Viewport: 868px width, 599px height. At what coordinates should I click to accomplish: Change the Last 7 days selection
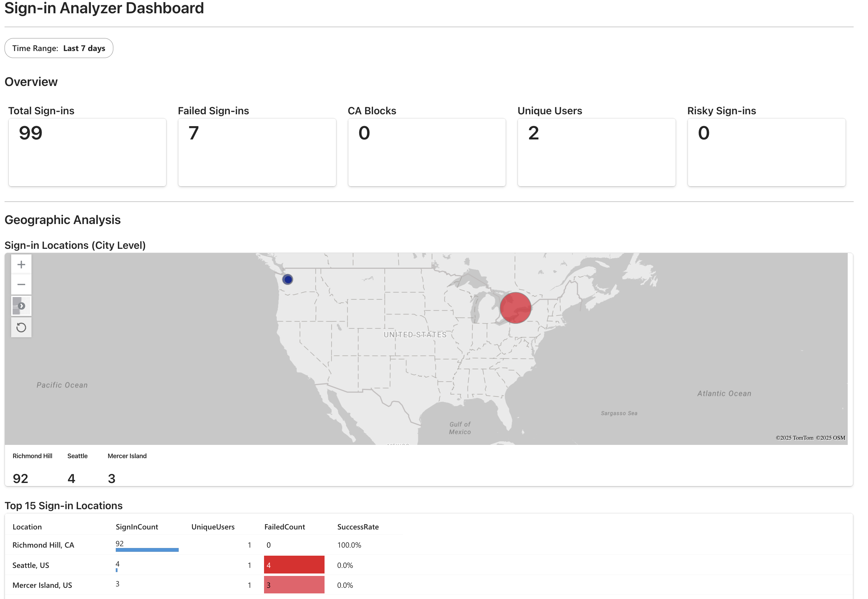(85, 48)
